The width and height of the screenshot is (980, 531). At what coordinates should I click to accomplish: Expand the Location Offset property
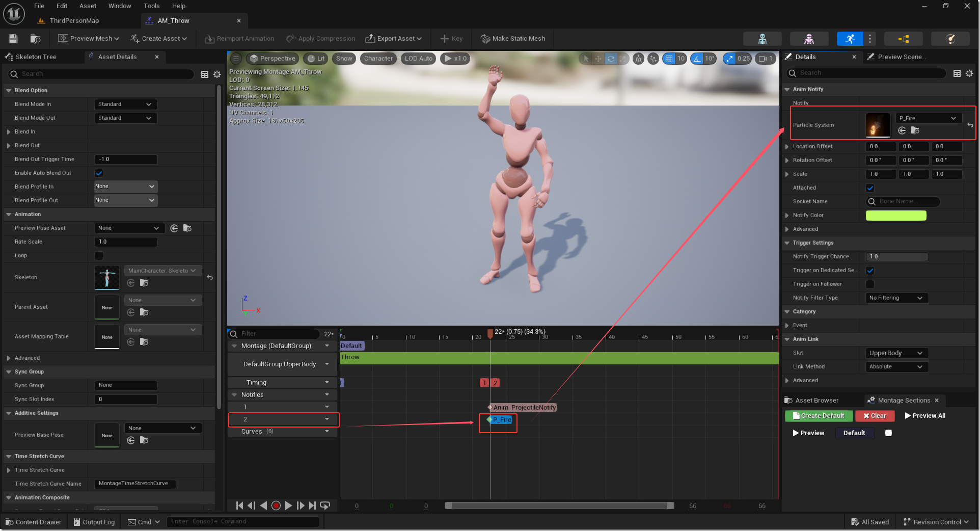coord(787,147)
